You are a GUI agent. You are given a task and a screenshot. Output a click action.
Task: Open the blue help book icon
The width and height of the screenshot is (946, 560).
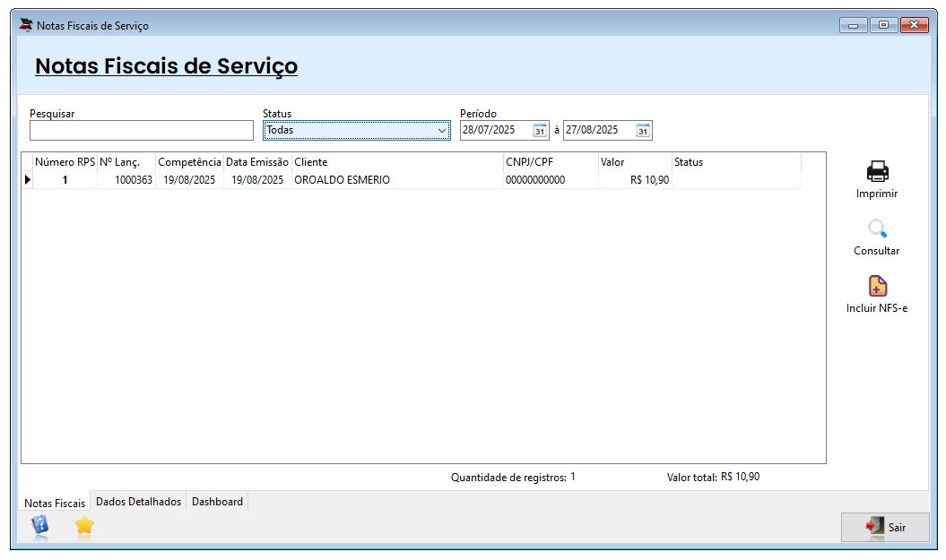click(40, 526)
